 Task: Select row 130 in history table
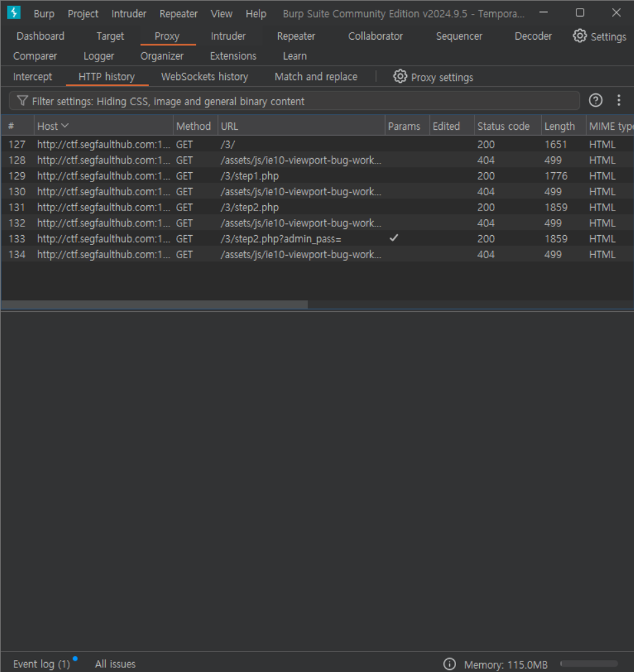click(x=317, y=191)
